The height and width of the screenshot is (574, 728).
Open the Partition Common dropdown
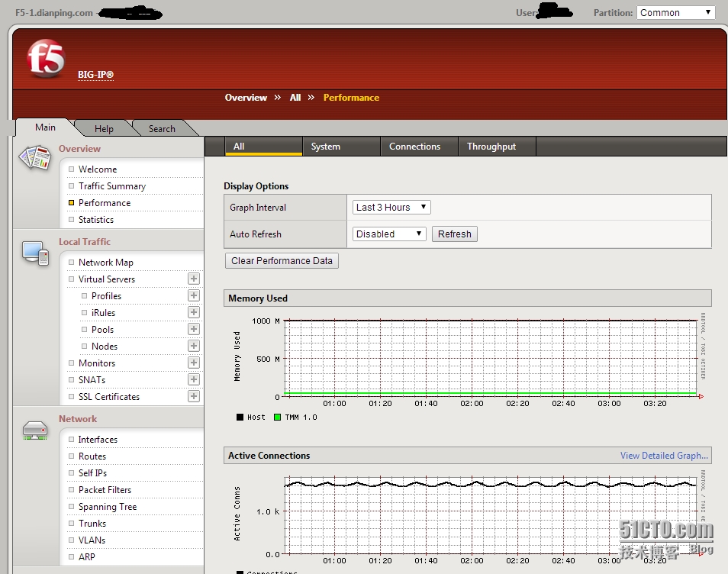675,12
